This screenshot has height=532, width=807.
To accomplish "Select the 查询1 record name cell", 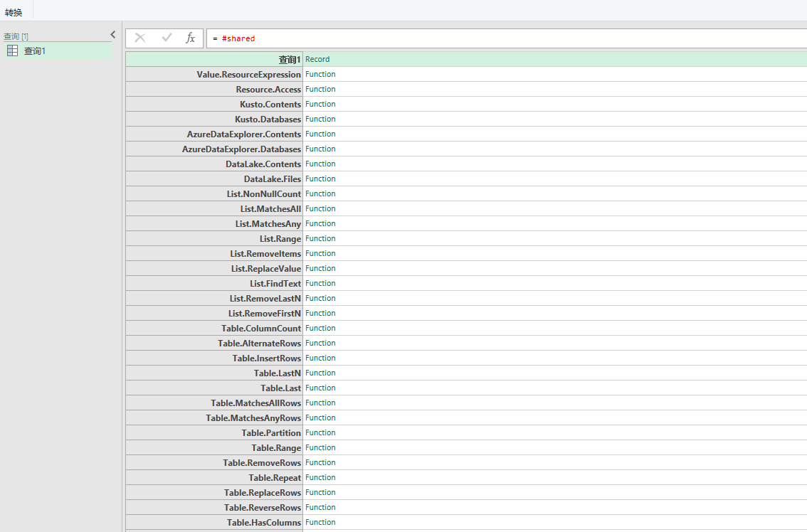I will coord(214,59).
